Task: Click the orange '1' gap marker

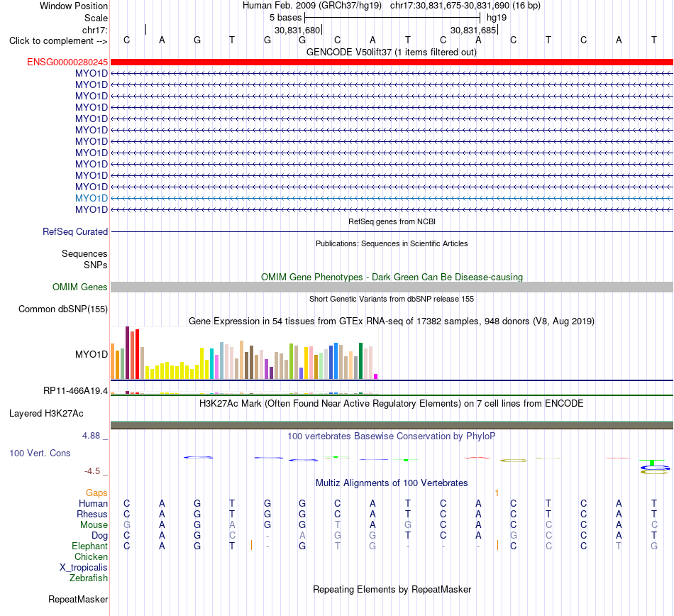Action: pos(497,493)
